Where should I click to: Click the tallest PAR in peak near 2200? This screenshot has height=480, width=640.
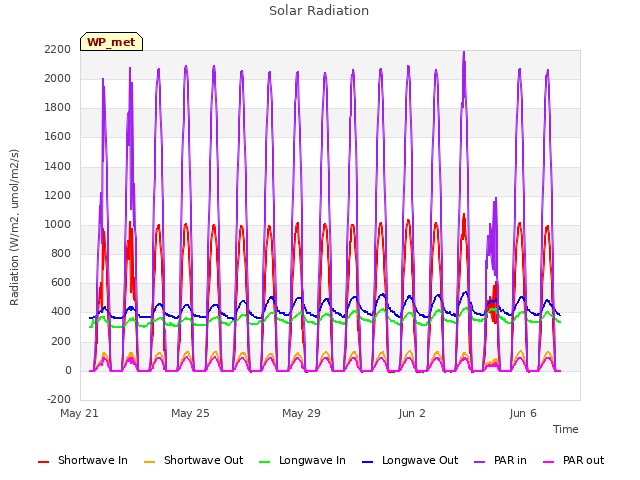(464, 53)
